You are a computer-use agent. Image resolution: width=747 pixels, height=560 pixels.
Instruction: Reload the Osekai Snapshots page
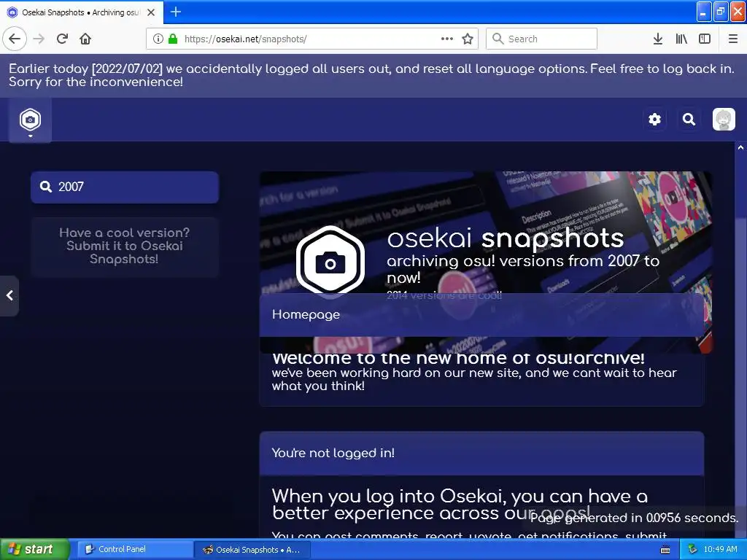[63, 39]
